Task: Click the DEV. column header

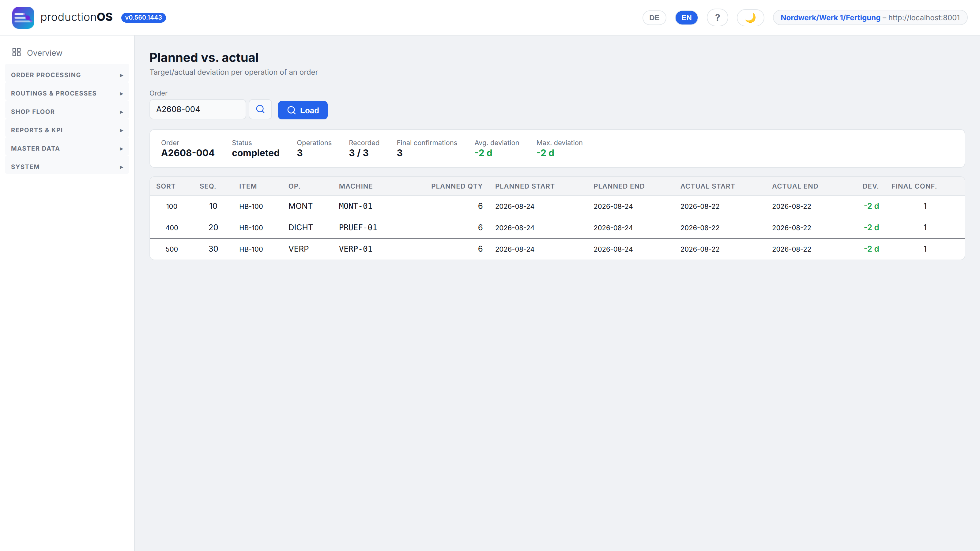Action: (870, 186)
